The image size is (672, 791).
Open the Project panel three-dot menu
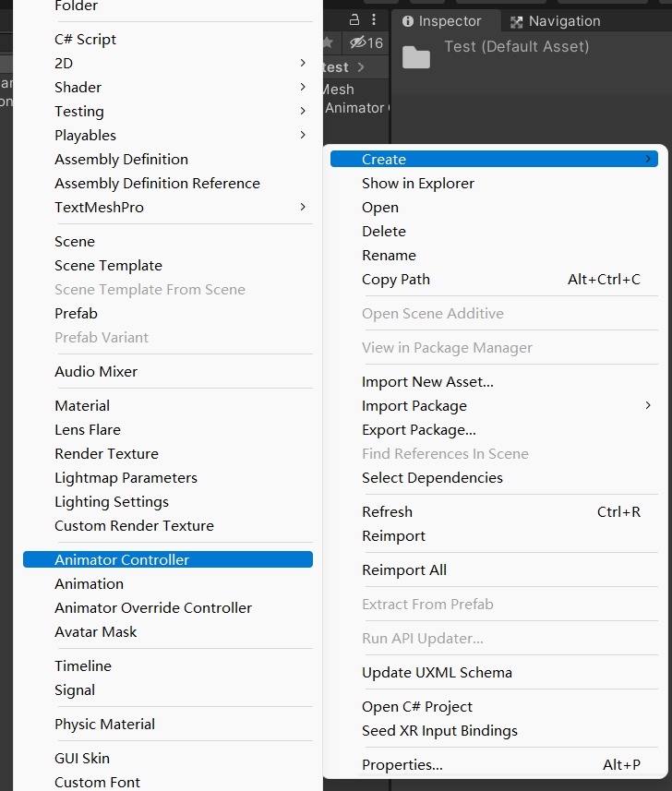click(x=373, y=19)
